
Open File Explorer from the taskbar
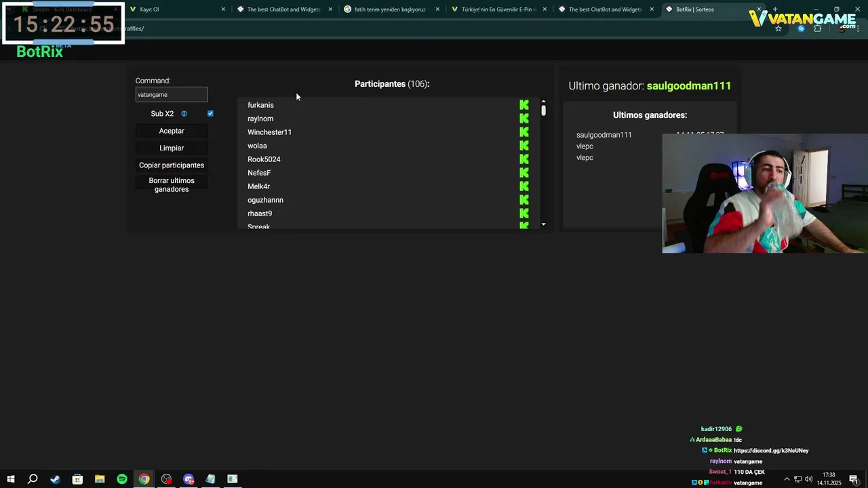(100, 479)
